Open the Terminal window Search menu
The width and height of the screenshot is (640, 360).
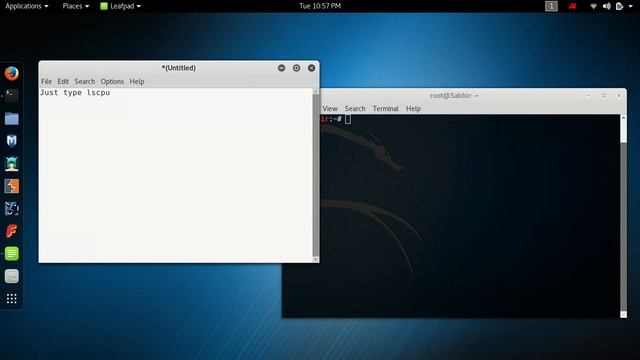tap(355, 109)
